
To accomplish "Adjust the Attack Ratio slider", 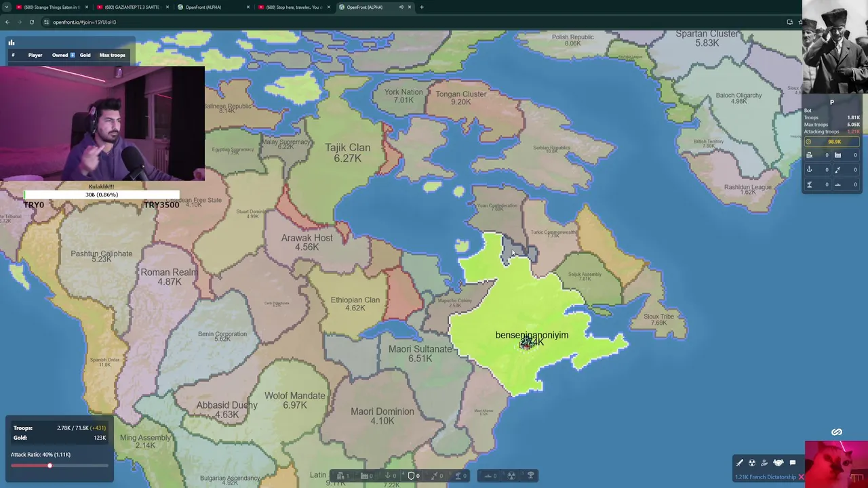I will click(59, 466).
